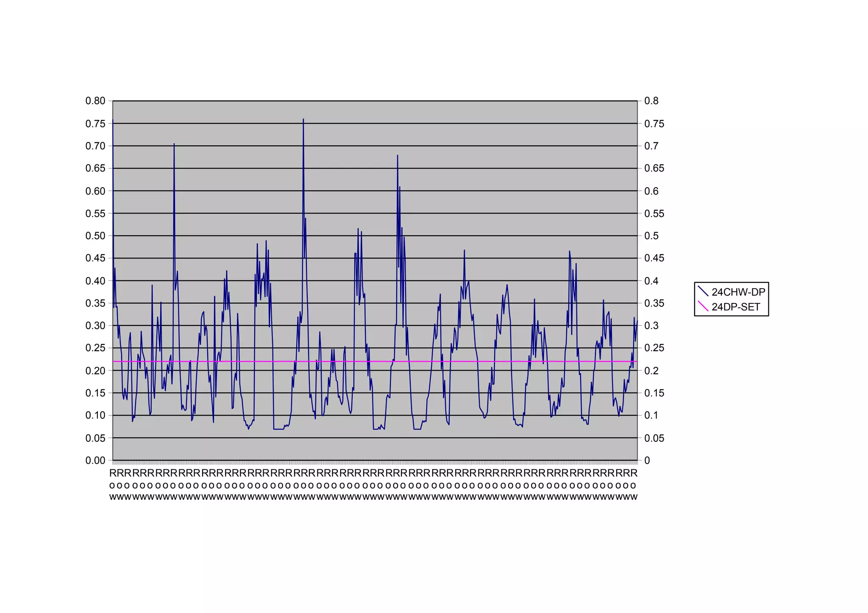Click the 0.80 label on left axis
Screen dimensions: 868x613
click(95, 101)
